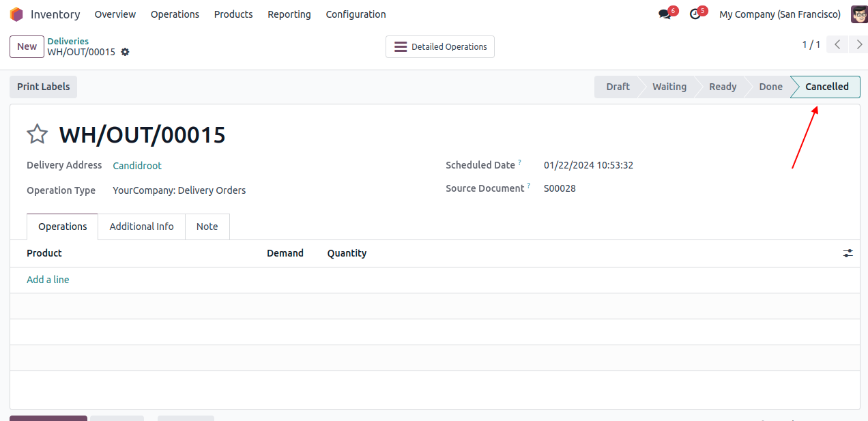
Task: Open the gear actions menu beside WH/OUT/00015
Action: point(125,53)
